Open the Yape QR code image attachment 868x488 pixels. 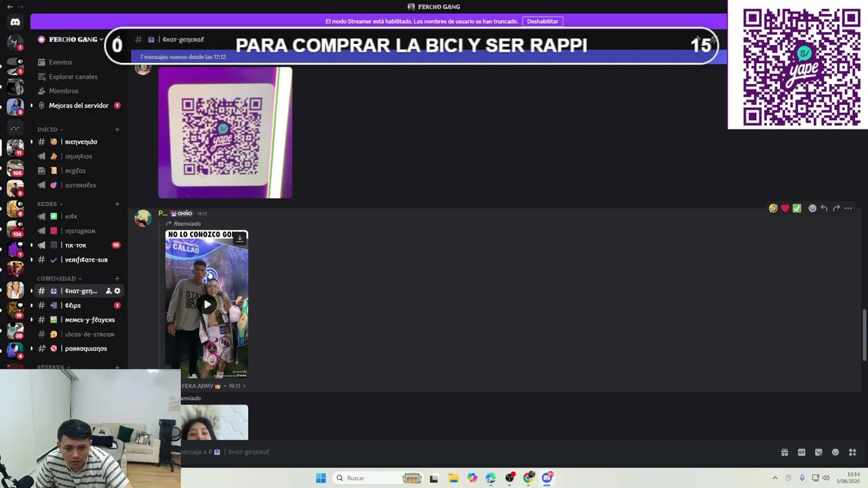tap(225, 132)
